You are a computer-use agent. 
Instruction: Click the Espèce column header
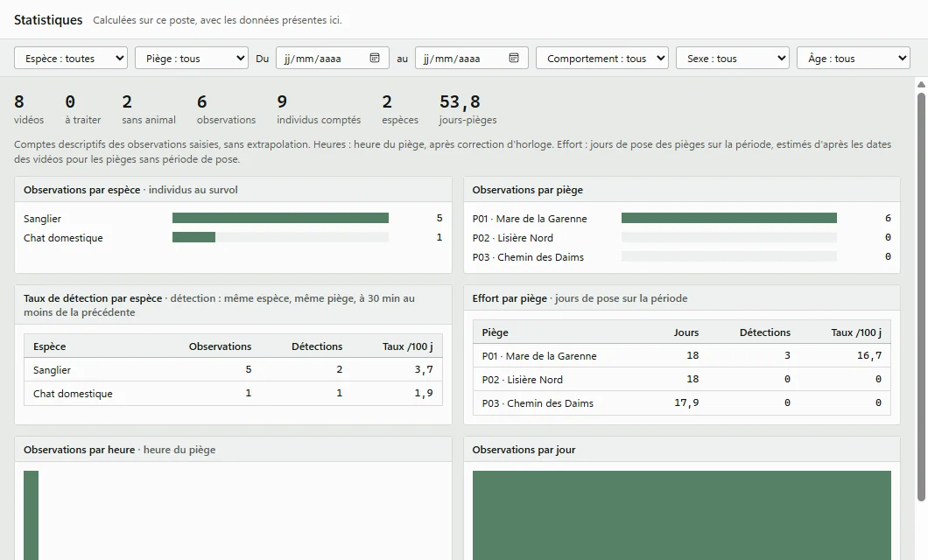point(49,346)
